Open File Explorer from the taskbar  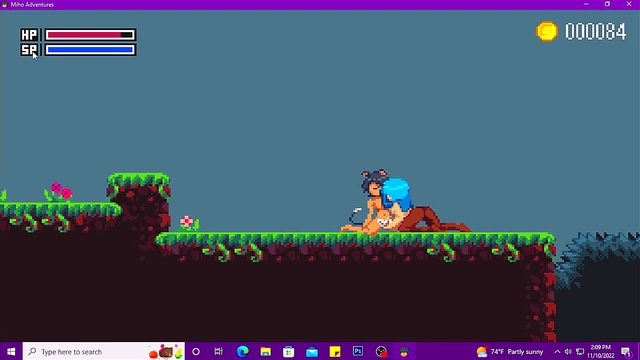266,351
